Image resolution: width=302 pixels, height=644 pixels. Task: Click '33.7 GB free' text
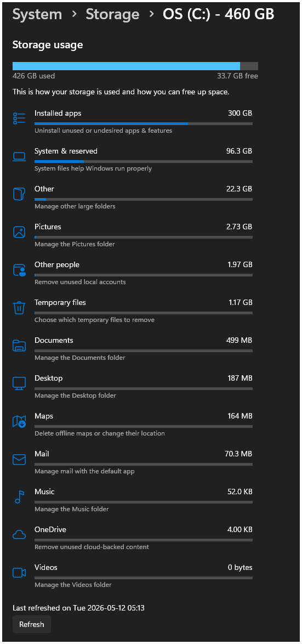[237, 76]
